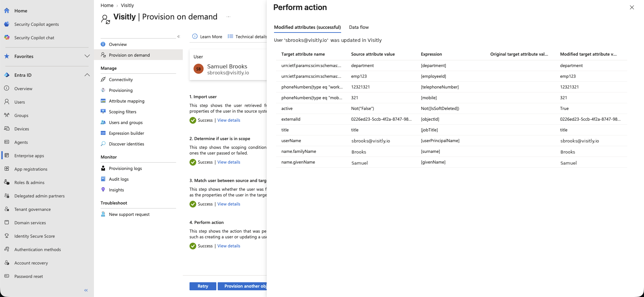Open the App registrations icon
The height and width of the screenshot is (297, 644).
pos(7,169)
